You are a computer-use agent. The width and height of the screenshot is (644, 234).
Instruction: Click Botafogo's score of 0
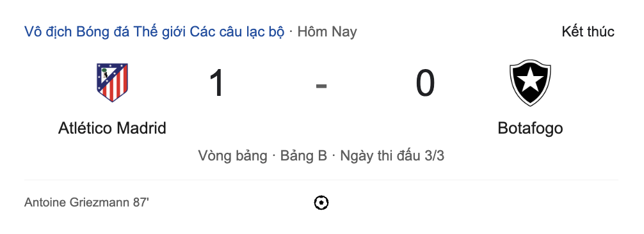(x=425, y=83)
